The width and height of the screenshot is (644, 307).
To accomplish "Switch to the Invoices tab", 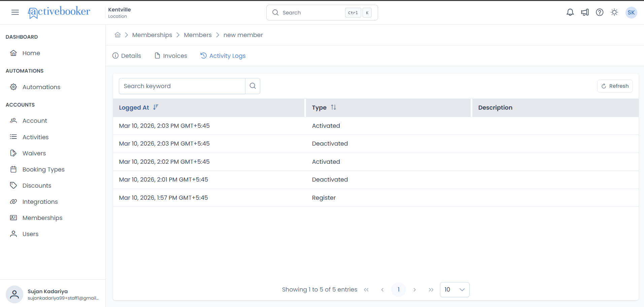I will (x=171, y=56).
